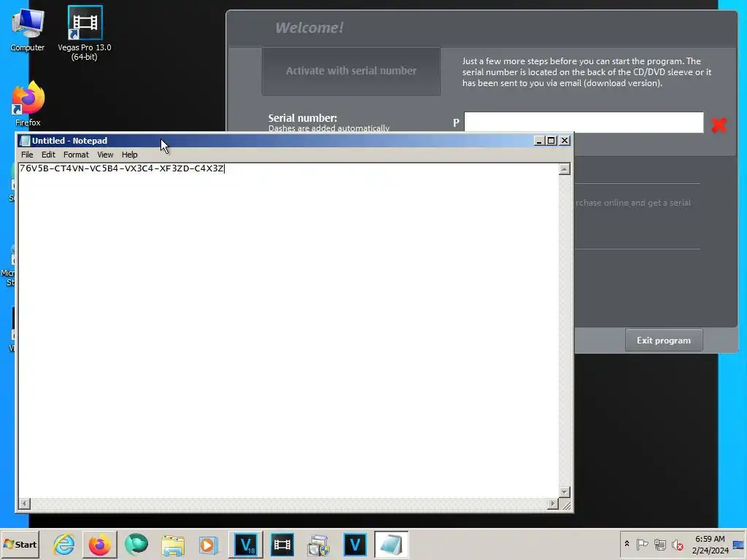Open the Notepad File menu
This screenshot has height=560, width=747.
click(27, 155)
